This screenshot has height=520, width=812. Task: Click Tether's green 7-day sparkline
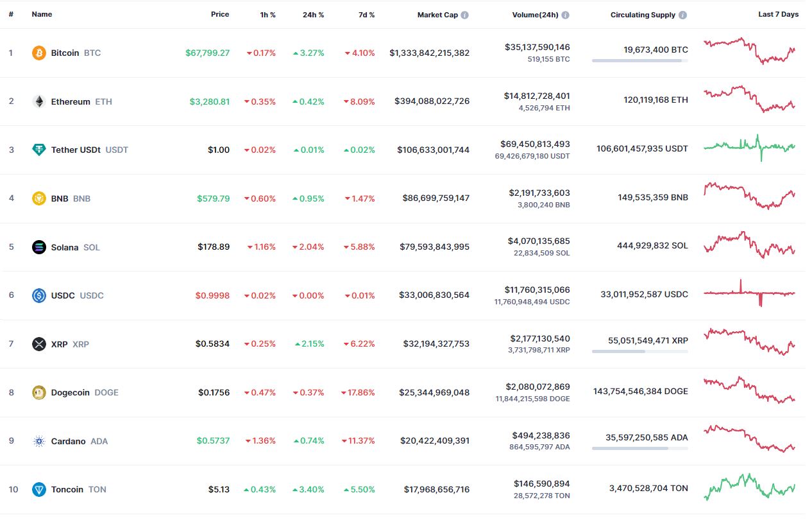click(x=749, y=148)
